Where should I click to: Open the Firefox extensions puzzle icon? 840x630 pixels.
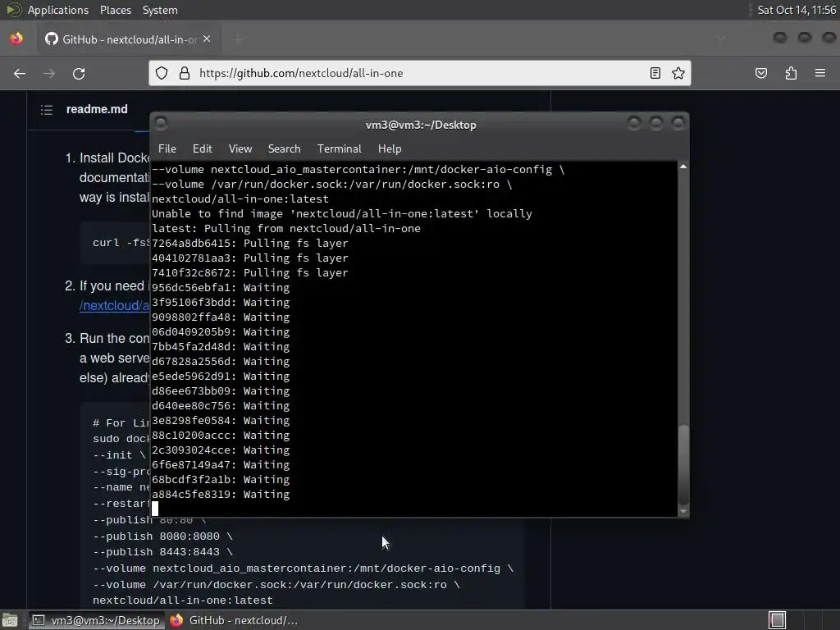[791, 73]
